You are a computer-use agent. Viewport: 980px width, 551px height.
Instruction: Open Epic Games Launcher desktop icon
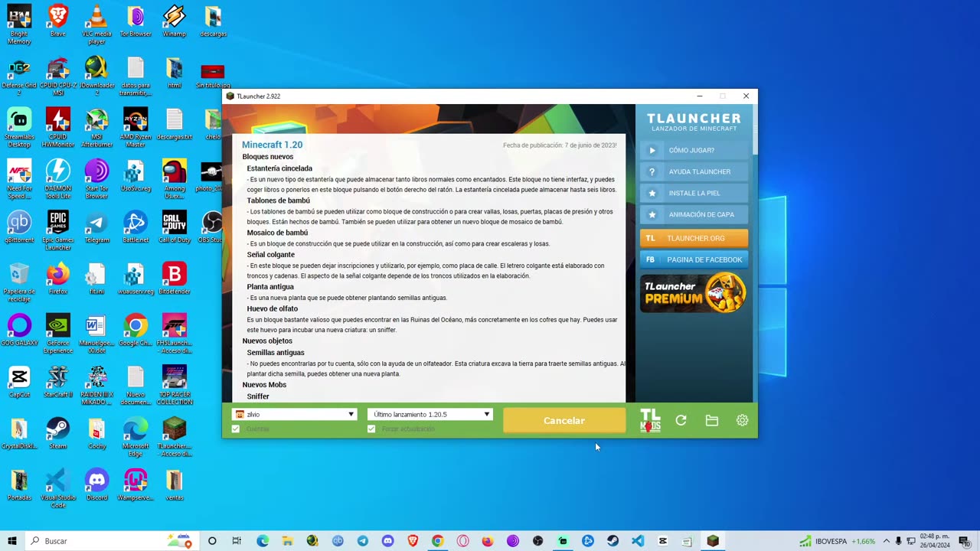(x=57, y=230)
